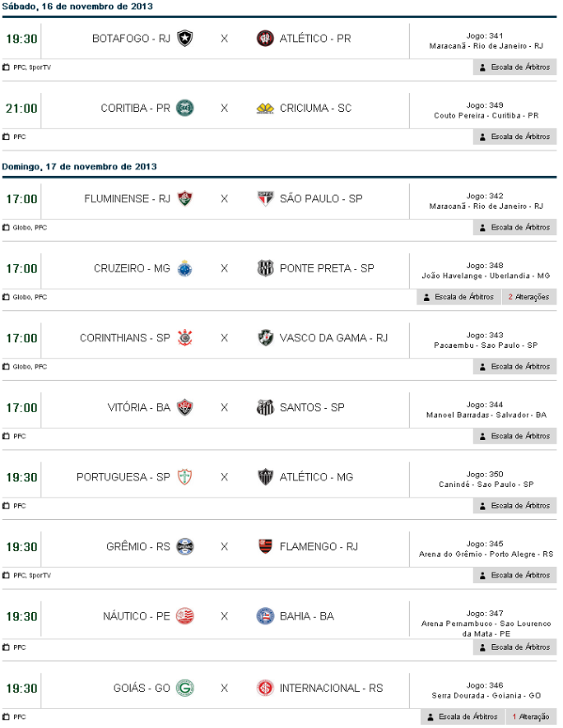Click the Bahia club crest
563x728 pixels.
coord(265,616)
